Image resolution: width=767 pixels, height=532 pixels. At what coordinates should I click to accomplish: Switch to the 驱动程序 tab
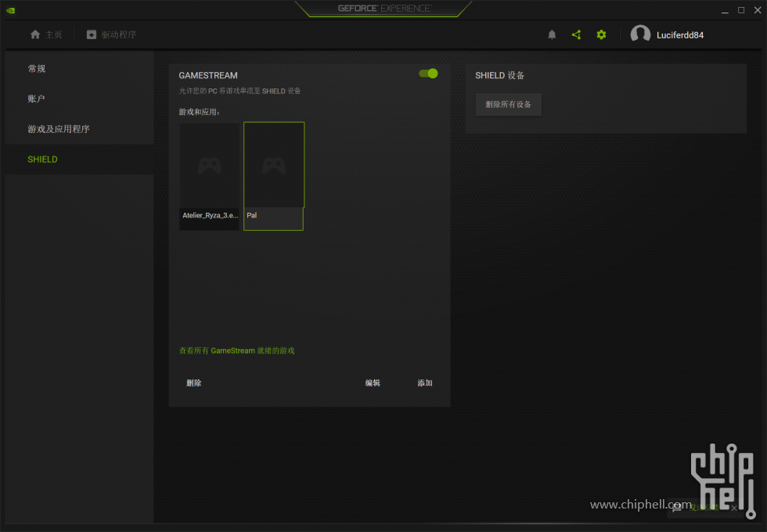pos(111,34)
